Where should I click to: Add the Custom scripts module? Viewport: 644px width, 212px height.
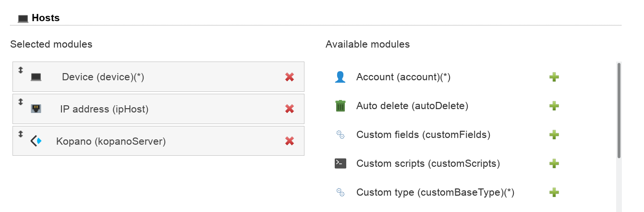click(x=554, y=163)
